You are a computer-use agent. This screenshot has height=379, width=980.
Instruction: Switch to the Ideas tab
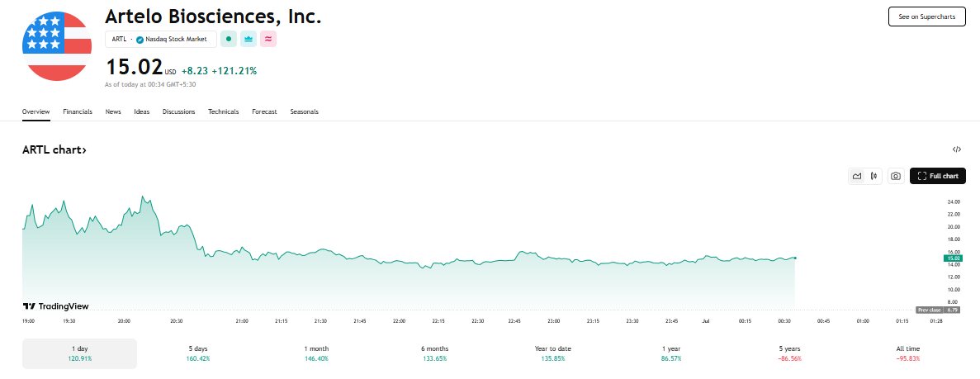142,112
